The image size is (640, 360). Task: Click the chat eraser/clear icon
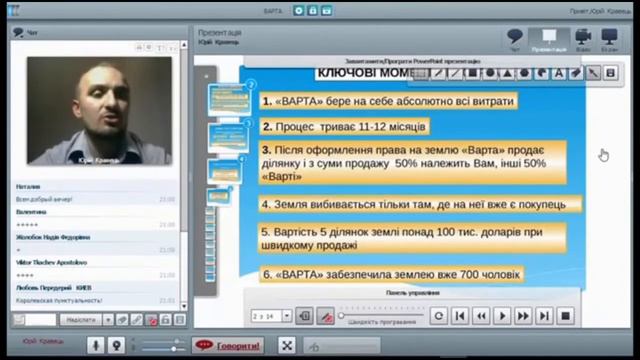coord(122,320)
